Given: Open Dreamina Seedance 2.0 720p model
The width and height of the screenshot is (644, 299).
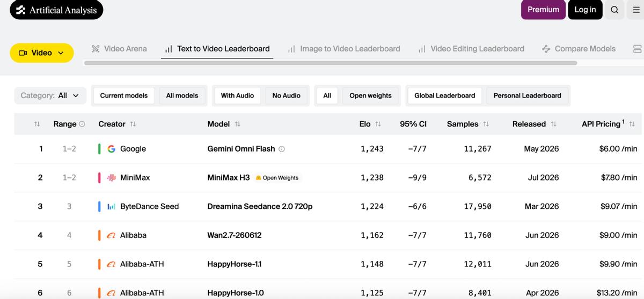Looking at the screenshot, I should click(260, 206).
